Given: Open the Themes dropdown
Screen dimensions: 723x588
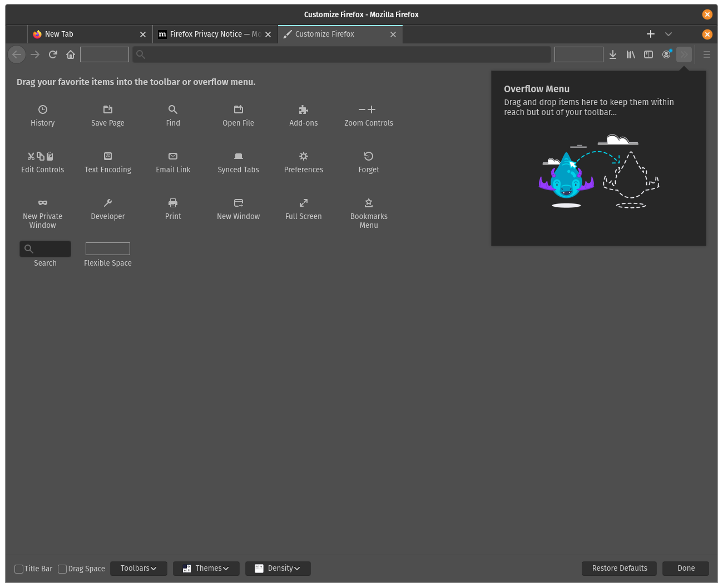Looking at the screenshot, I should pyautogui.click(x=206, y=569).
